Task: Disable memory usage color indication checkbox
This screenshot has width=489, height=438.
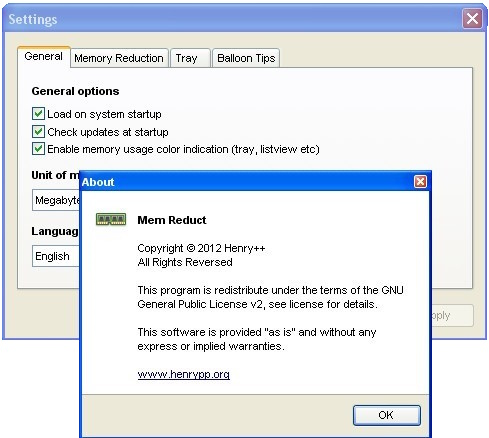Action: click(x=38, y=149)
